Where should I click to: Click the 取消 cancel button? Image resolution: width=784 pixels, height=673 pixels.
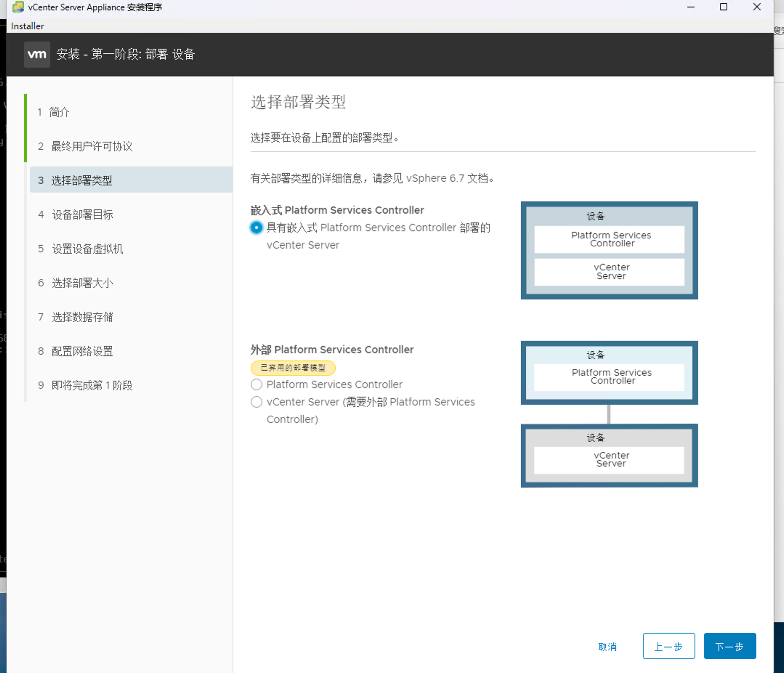608,646
